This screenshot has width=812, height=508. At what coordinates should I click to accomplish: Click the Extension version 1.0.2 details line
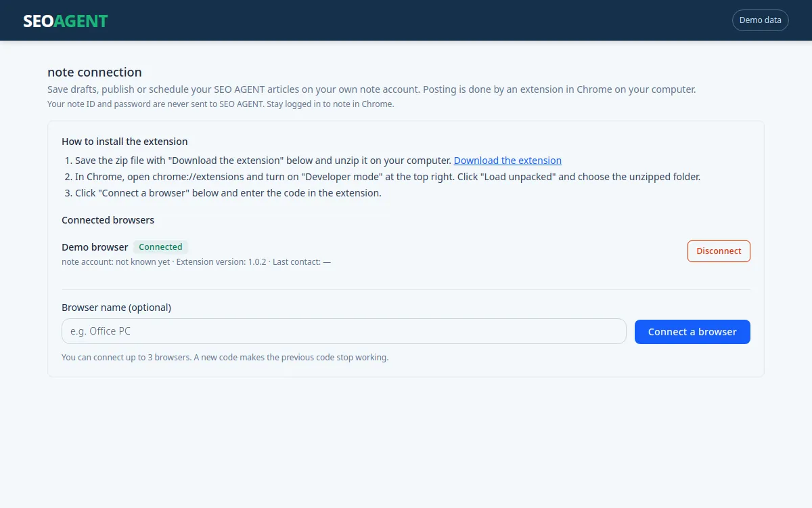coord(196,262)
